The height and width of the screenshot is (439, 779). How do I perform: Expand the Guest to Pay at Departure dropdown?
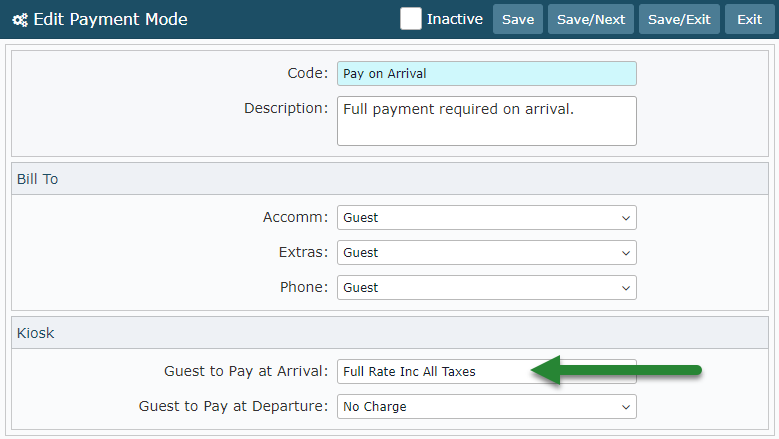pyautogui.click(x=486, y=407)
